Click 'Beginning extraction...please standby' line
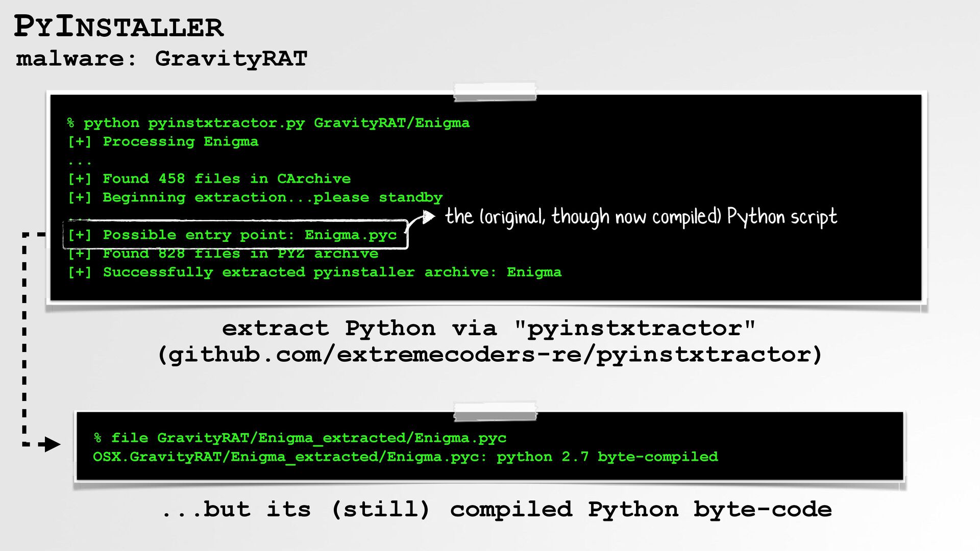 (x=255, y=197)
